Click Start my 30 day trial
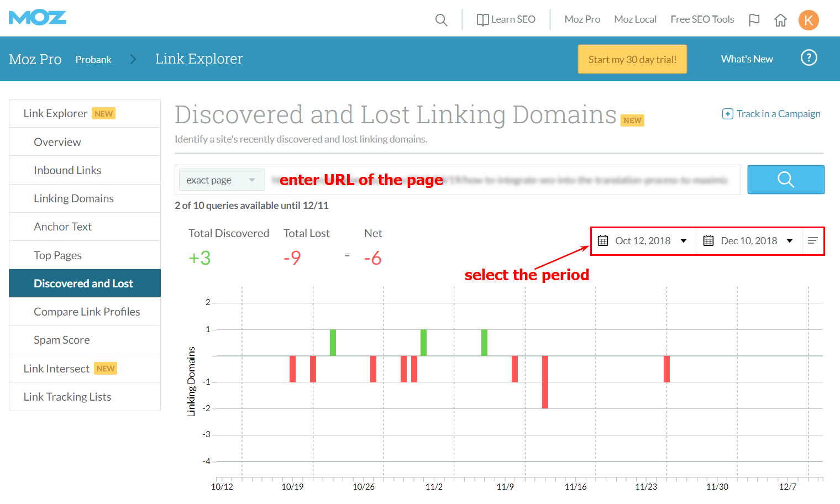Image resolution: width=840 pixels, height=504 pixels. pyautogui.click(x=632, y=59)
